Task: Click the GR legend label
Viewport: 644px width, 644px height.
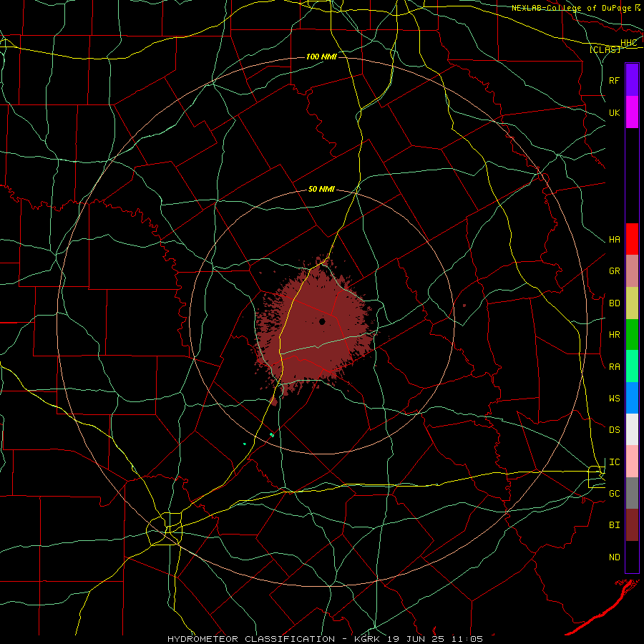Action: pyautogui.click(x=614, y=271)
